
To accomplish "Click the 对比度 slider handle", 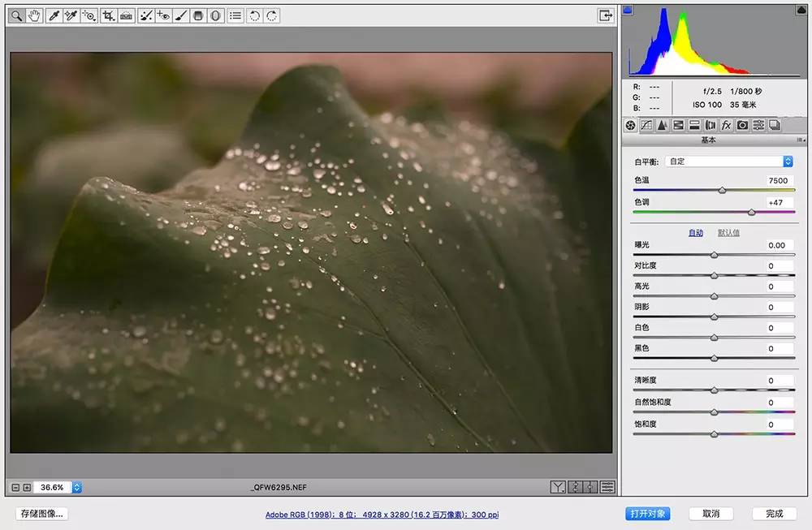I will [714, 276].
